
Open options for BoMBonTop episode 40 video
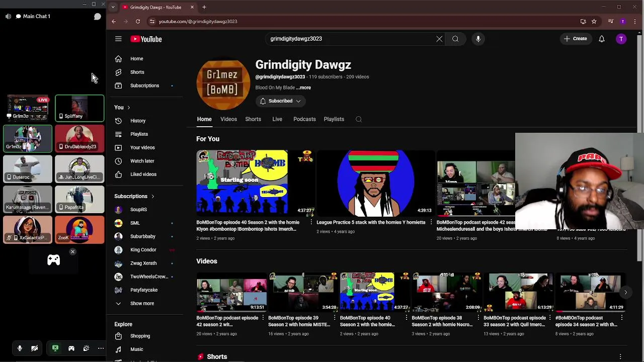click(x=311, y=222)
